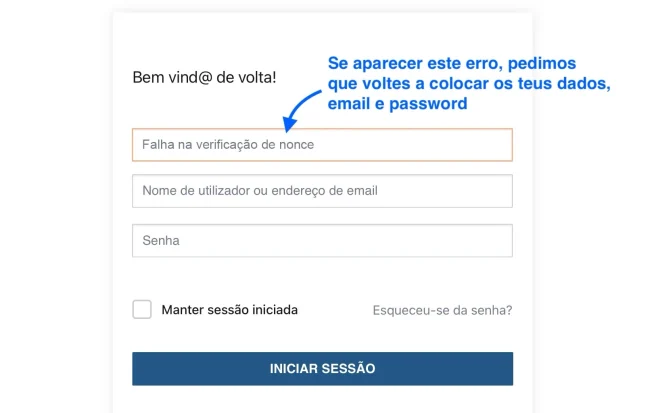Click the "Manter sessão iniciada" label text
The image size is (650, 413).
229,310
